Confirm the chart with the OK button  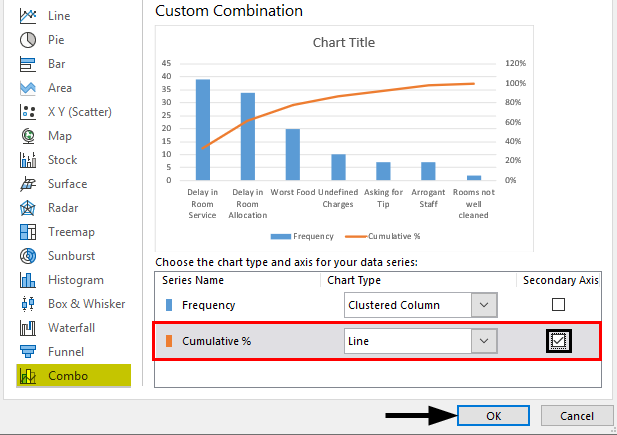[493, 416]
